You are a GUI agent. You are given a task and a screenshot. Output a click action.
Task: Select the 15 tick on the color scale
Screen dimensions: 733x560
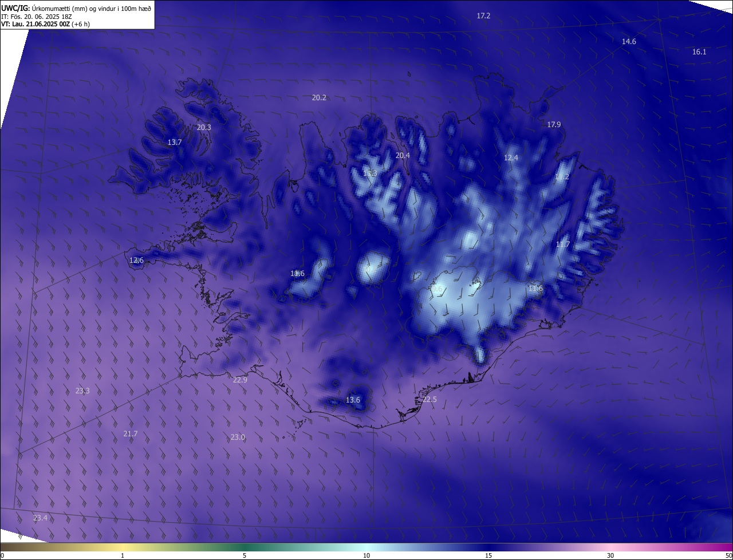pyautogui.click(x=488, y=555)
